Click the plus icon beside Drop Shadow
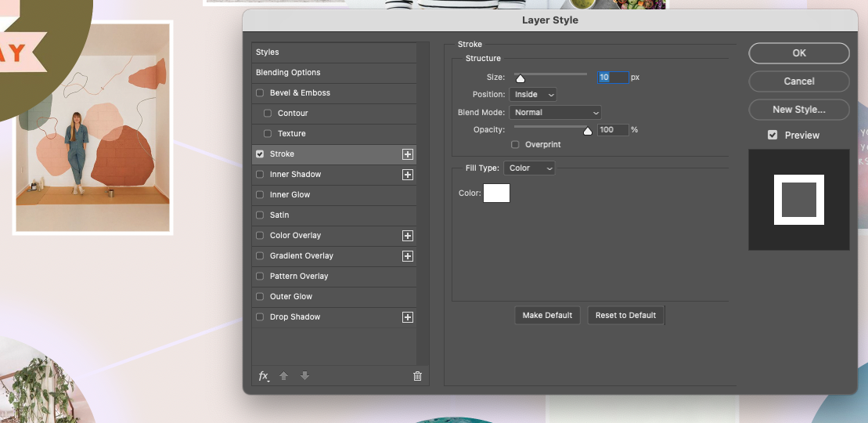This screenshot has height=423, width=868. tap(408, 317)
